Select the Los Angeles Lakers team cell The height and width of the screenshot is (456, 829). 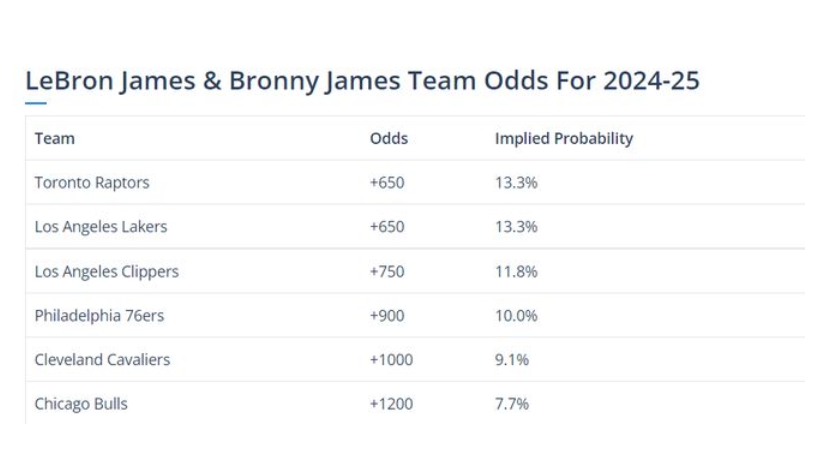click(x=101, y=227)
